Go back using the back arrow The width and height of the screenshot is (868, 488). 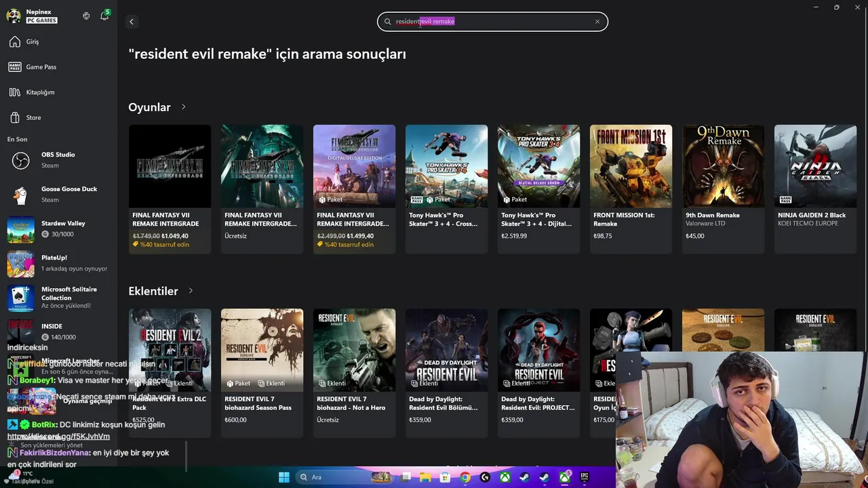click(x=132, y=22)
